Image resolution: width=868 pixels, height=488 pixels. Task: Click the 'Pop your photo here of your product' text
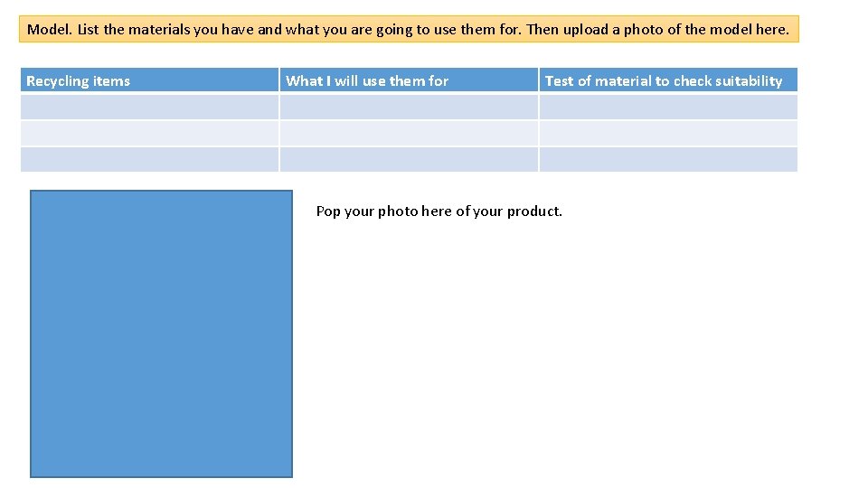tap(439, 211)
